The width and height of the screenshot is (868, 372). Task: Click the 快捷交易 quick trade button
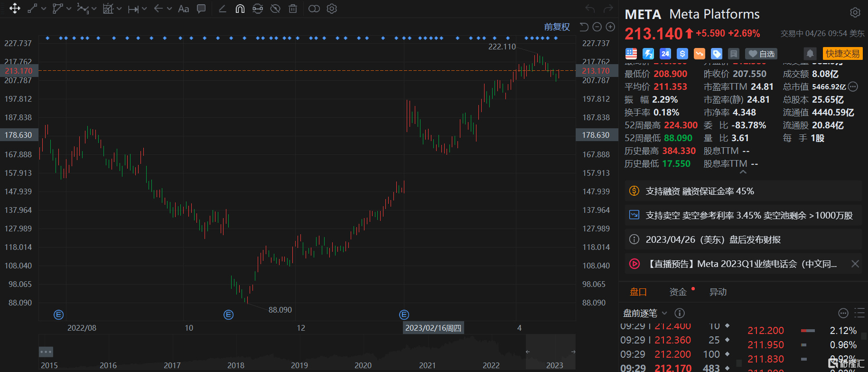point(842,54)
